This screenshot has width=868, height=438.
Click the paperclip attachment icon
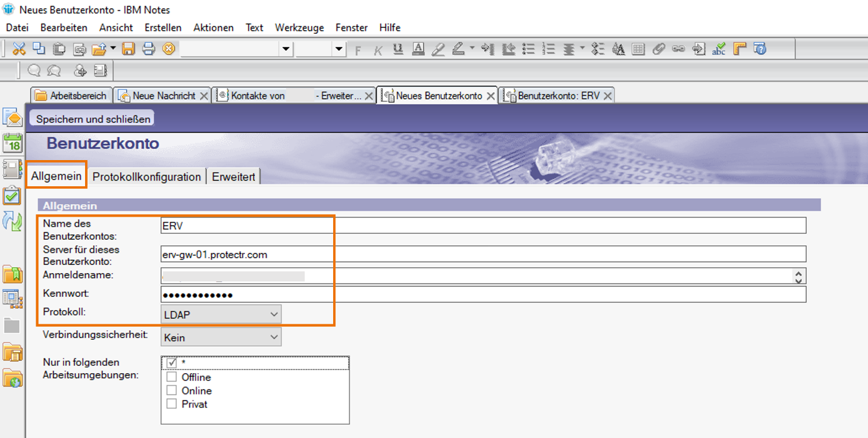click(658, 49)
